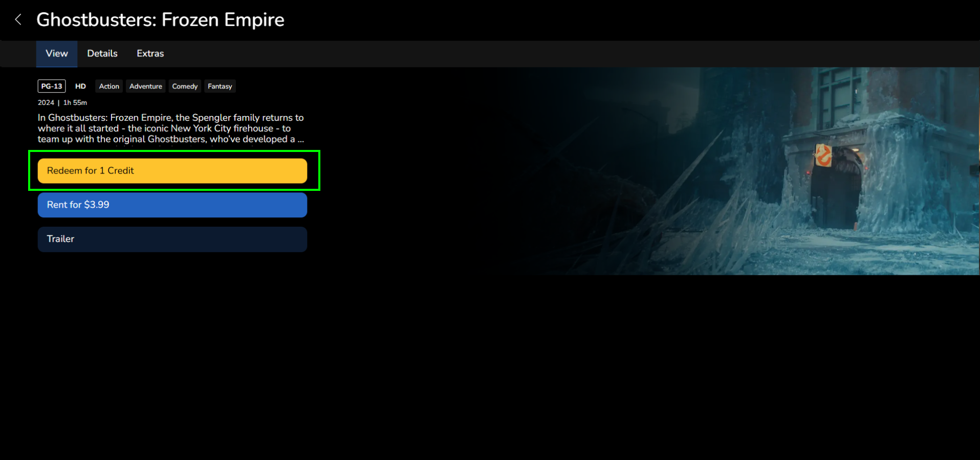
Task: Click the movie synopsis text
Action: (171, 128)
